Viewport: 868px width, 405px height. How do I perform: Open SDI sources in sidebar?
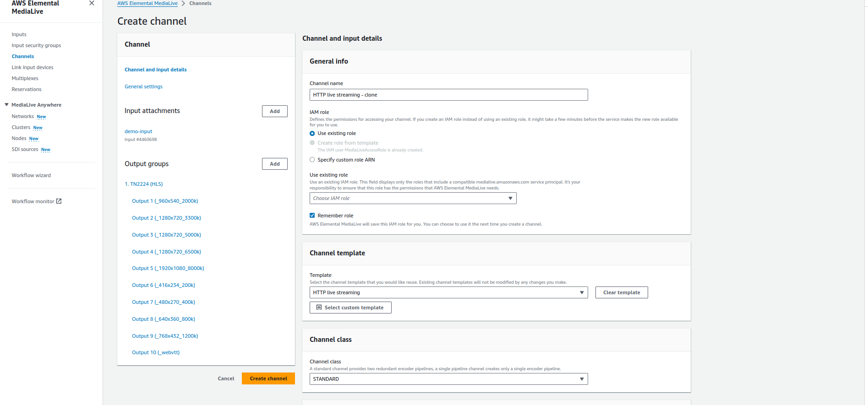coord(25,149)
